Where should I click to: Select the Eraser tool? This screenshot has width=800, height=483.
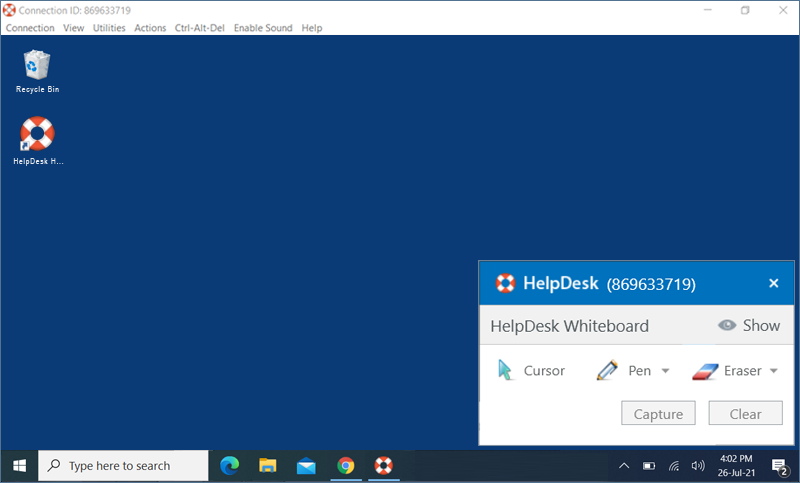[x=727, y=371]
